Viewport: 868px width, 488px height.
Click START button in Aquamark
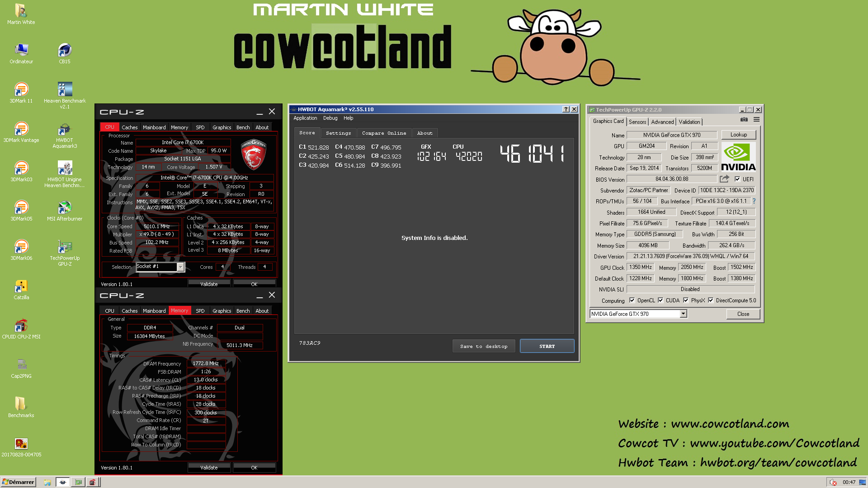pyautogui.click(x=547, y=346)
